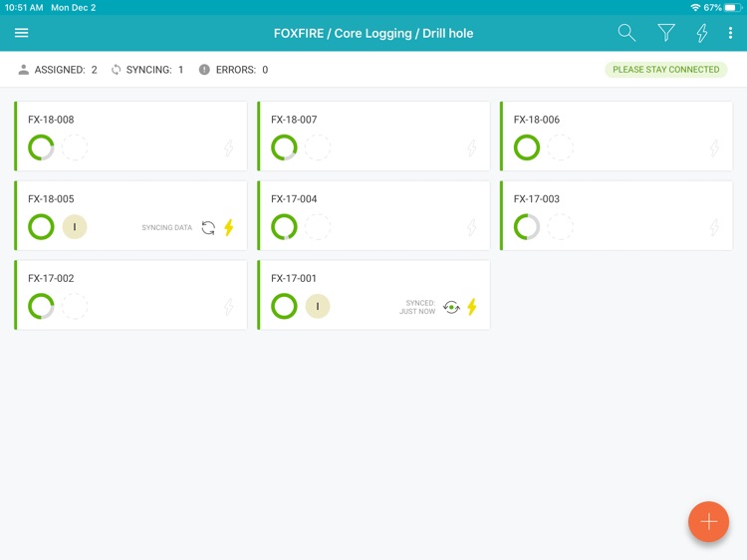Viewport: 747px width, 560px height.
Task: Toggle lightning bolt on FX-17-004 card
Action: (472, 227)
